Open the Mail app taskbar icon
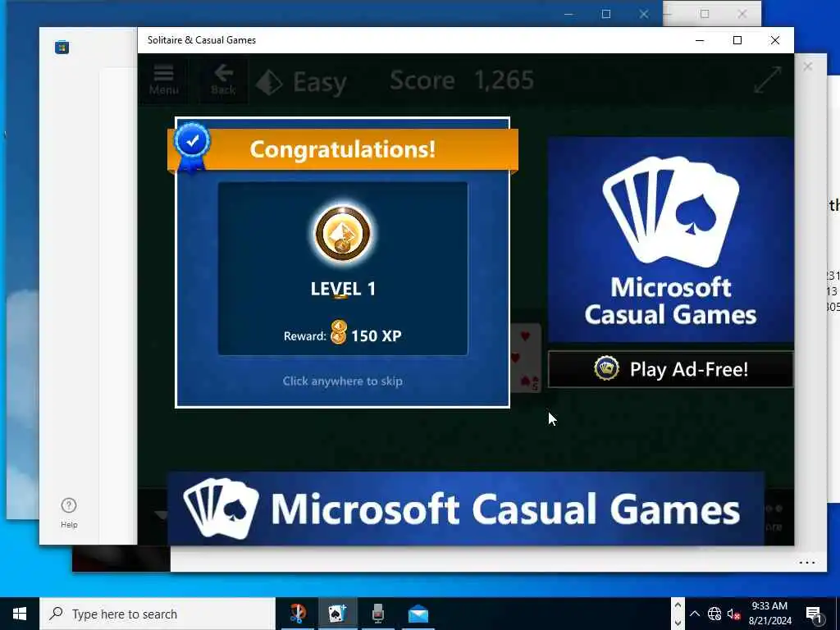This screenshot has height=630, width=840. [418, 614]
